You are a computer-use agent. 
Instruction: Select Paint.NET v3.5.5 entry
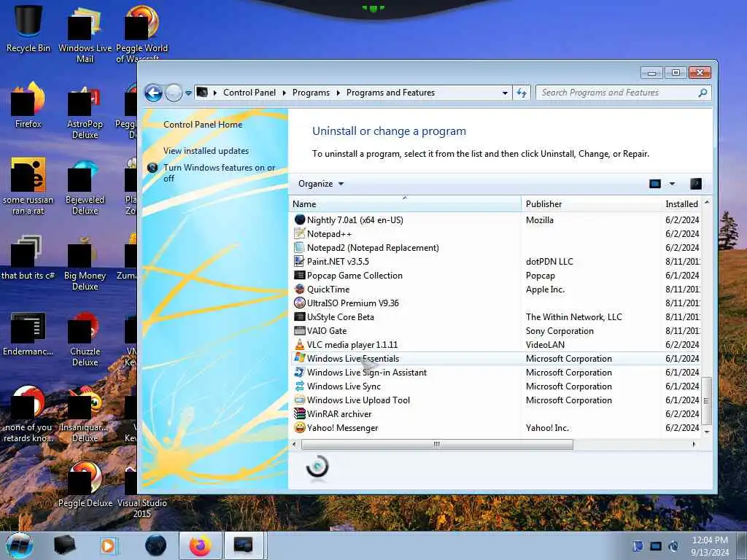click(x=495, y=262)
